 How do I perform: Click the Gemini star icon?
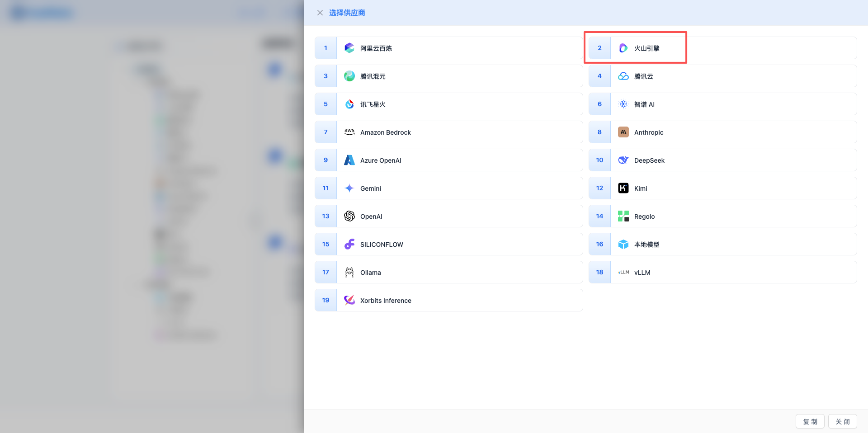(349, 188)
